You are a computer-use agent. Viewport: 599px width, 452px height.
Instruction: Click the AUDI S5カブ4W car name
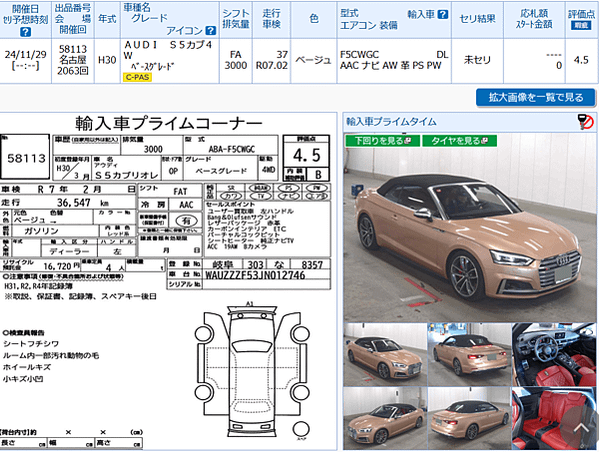click(168, 50)
